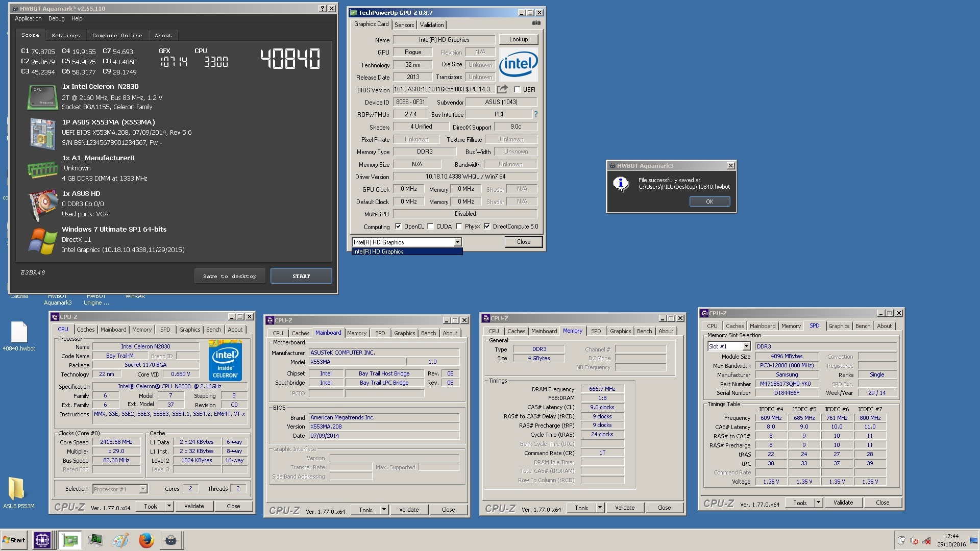Click the camera screenshot icon in GPU-Z
This screenshot has height=551, width=980.
(x=536, y=23)
